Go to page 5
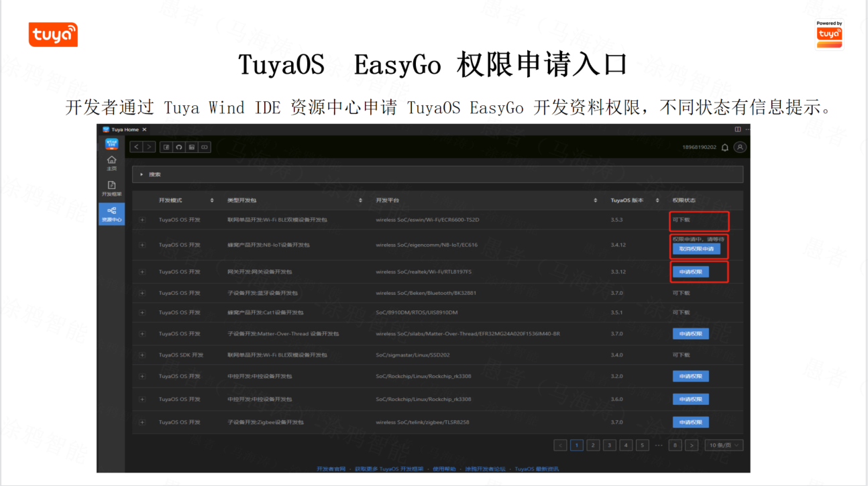This screenshot has width=868, height=486. pos(642,445)
